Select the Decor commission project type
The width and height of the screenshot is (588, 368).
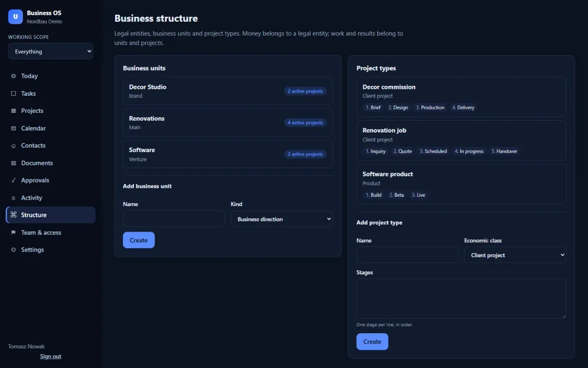[x=461, y=97]
